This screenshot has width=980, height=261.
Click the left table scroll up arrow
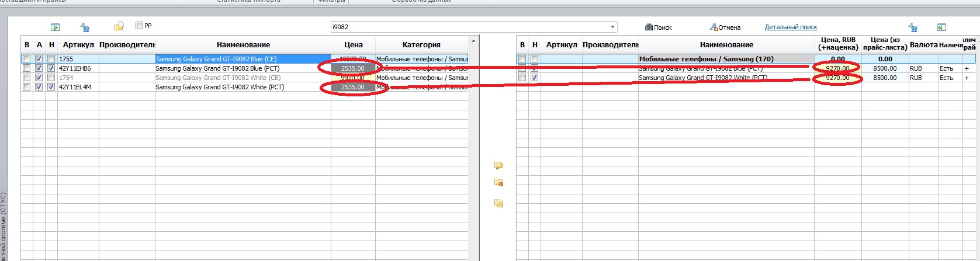pos(473,40)
